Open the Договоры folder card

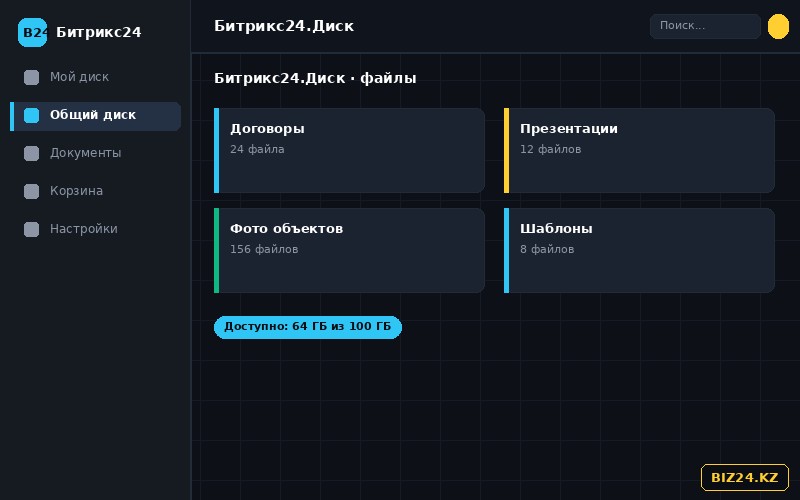click(349, 151)
